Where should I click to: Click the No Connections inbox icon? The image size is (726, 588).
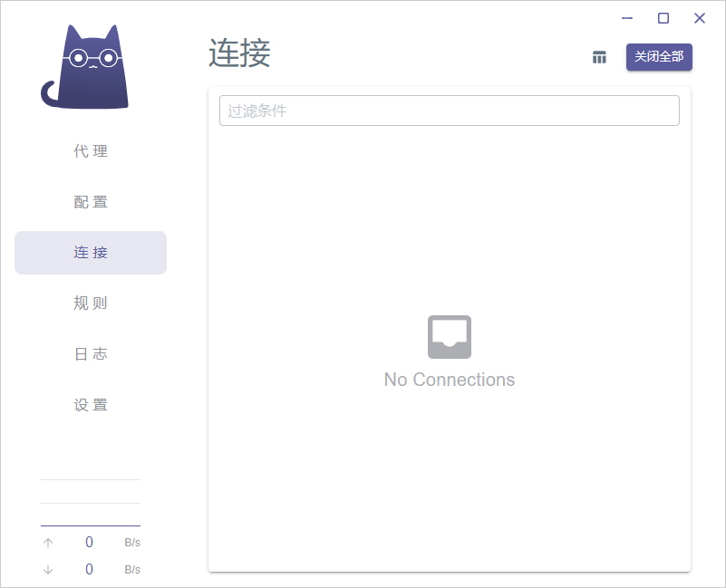[x=449, y=335]
